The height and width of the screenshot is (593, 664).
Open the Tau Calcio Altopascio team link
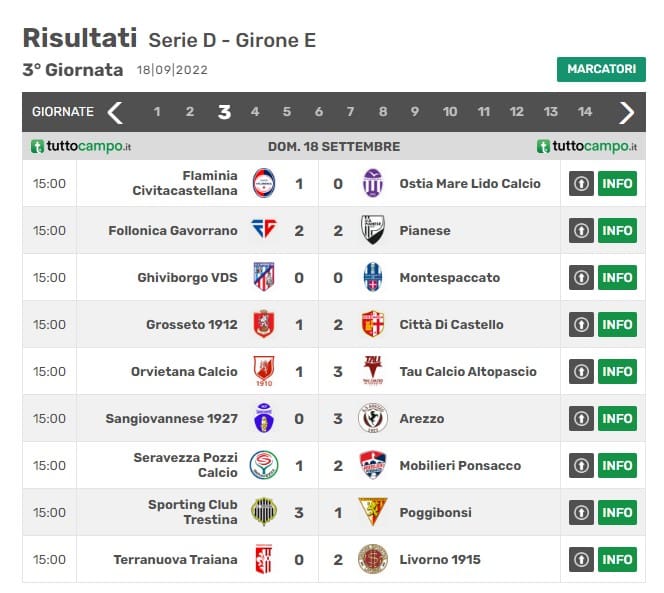click(x=467, y=371)
